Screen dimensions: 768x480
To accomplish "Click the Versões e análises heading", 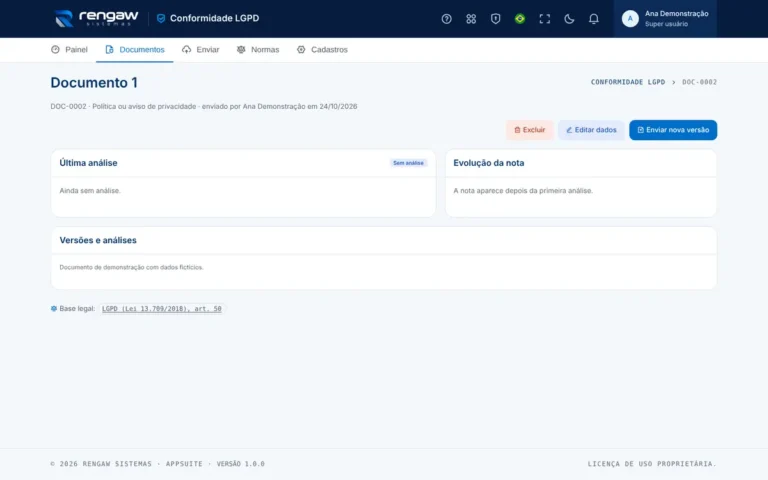I will [x=98, y=240].
